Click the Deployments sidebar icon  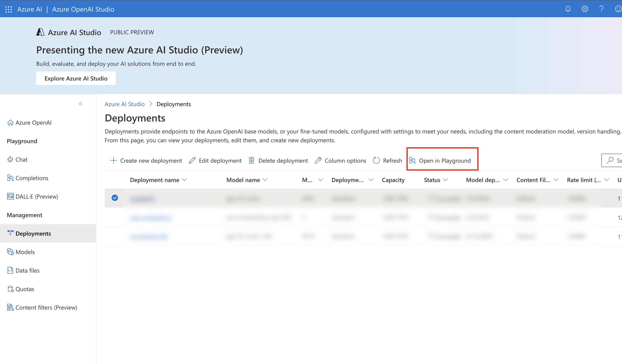[10, 233]
